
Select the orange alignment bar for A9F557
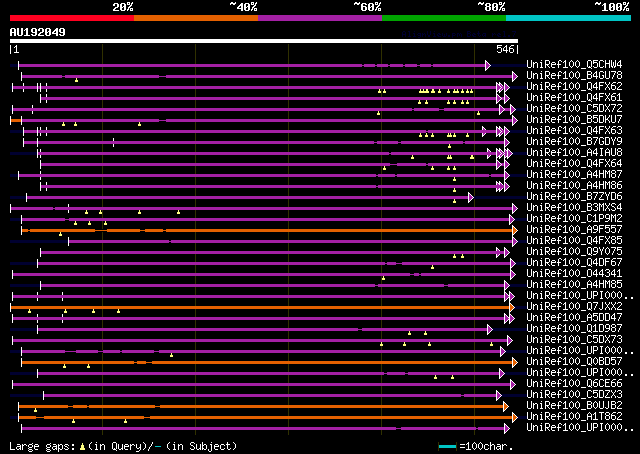click(x=269, y=231)
